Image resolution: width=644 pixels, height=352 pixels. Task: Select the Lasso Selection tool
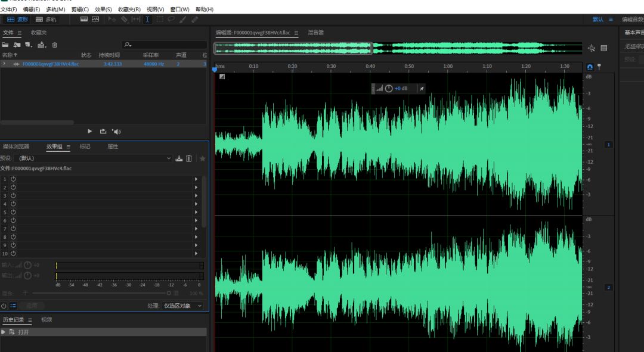[171, 19]
